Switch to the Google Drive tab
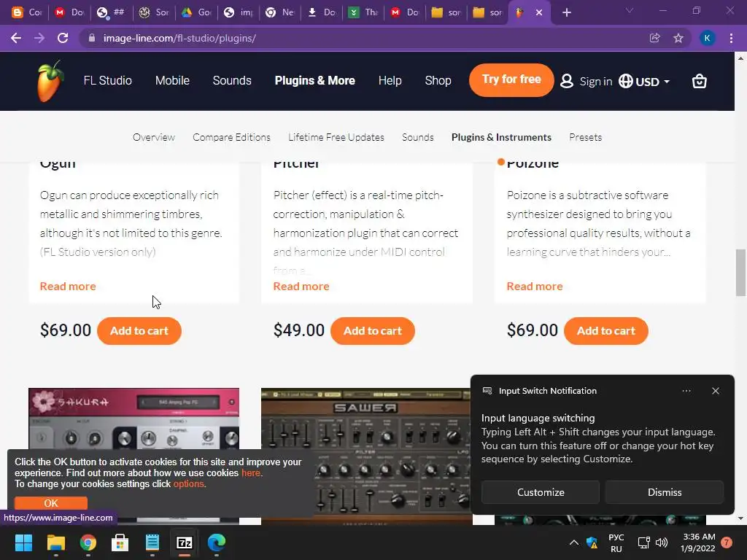The height and width of the screenshot is (560, 747). [x=196, y=12]
